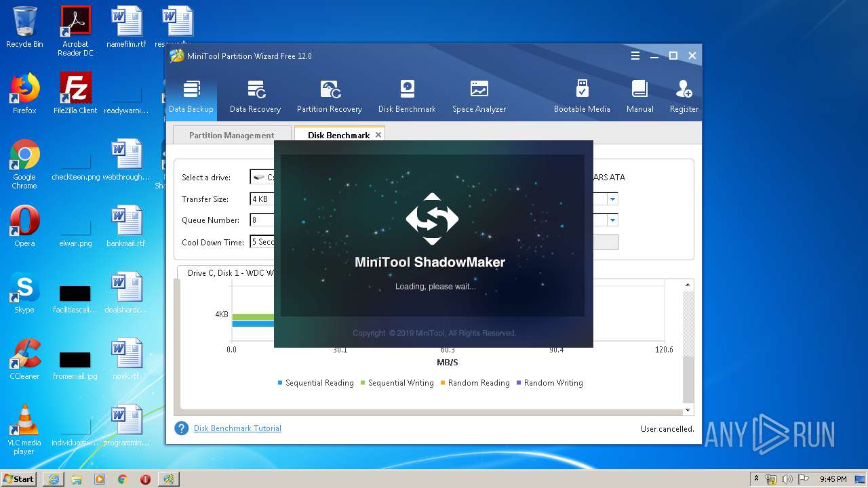Click the chart scrollbar up arrow
868x488 pixels.
coord(688,285)
